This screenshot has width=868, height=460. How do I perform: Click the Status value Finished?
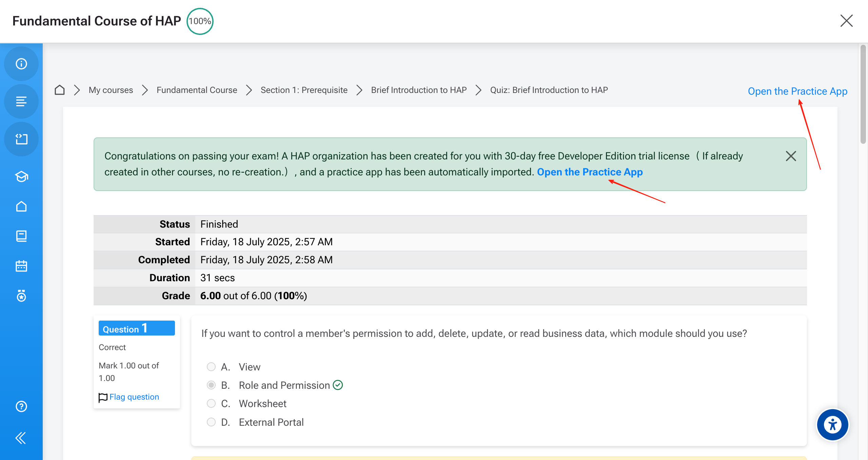[219, 224]
